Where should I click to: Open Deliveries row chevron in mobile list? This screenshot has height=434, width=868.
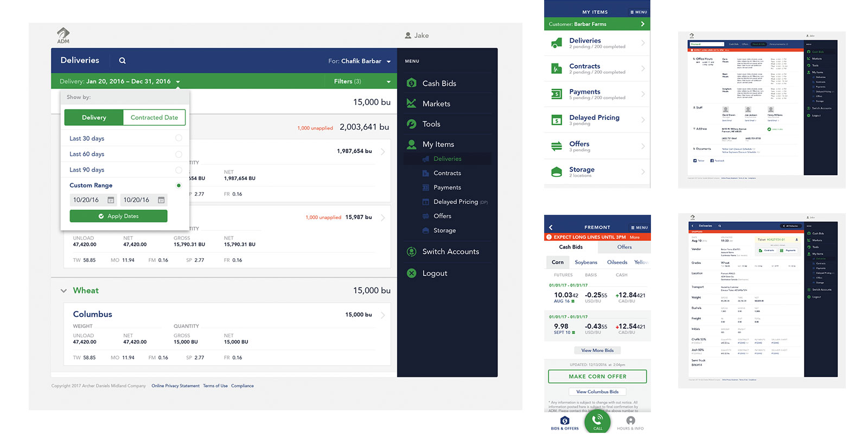(643, 43)
